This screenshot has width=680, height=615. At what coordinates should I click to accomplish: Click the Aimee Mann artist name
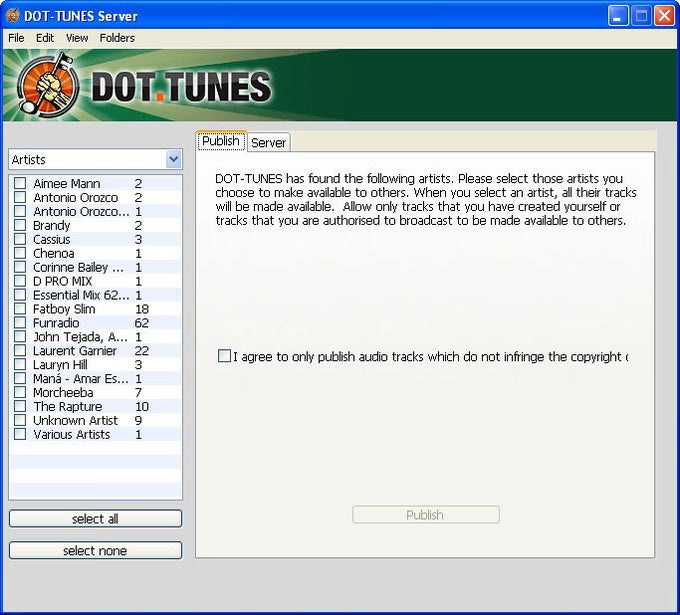[67, 183]
